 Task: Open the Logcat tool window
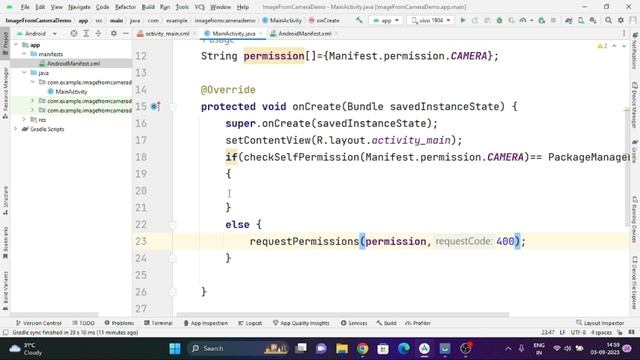[x=250, y=323]
